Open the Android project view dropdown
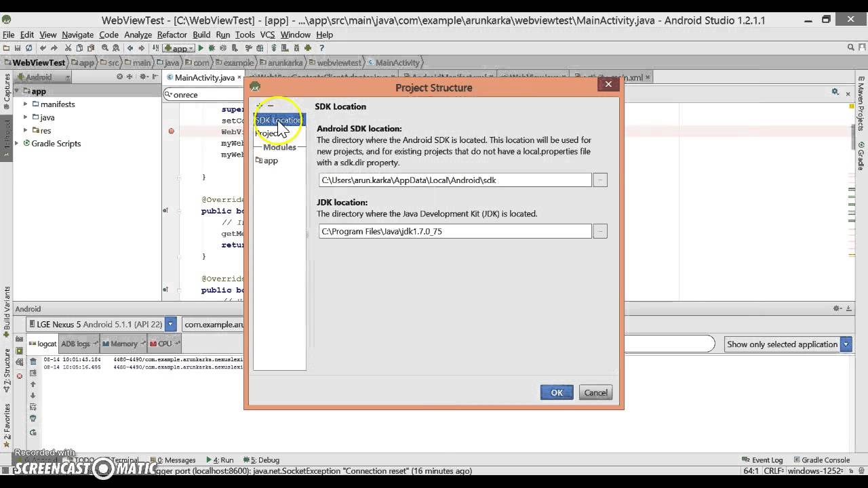 (x=43, y=77)
